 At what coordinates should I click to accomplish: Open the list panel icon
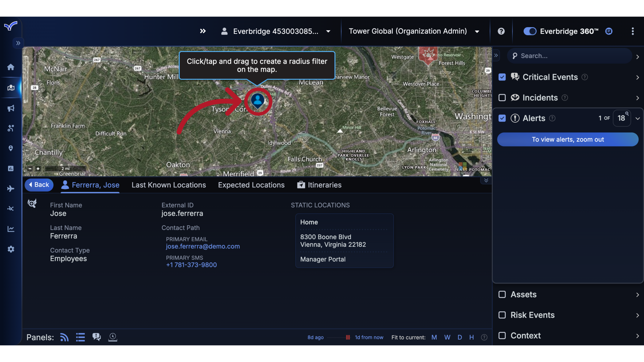pyautogui.click(x=80, y=337)
